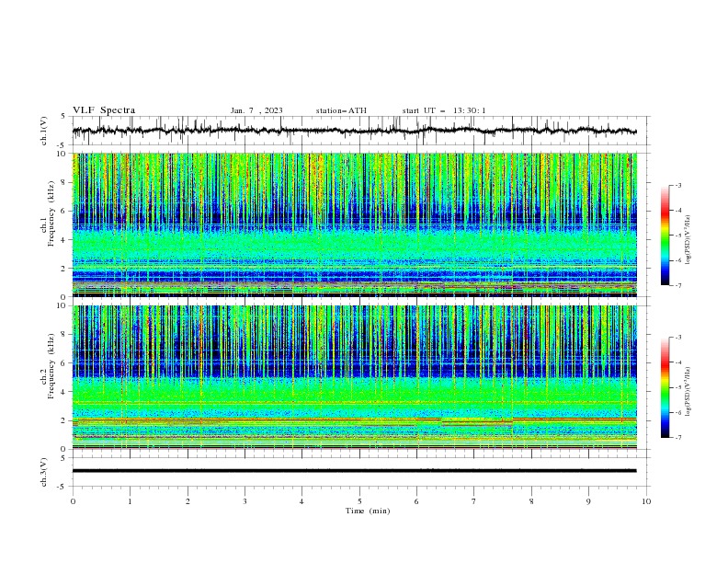728x563 pixels.
Task: Click the ch.1 spectrogram color bar
Action: (x=665, y=235)
